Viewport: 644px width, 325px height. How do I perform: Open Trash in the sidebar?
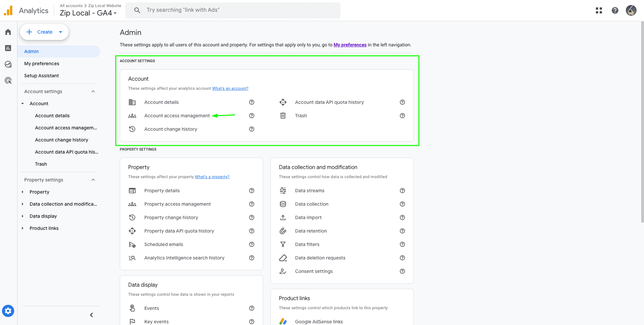41,164
